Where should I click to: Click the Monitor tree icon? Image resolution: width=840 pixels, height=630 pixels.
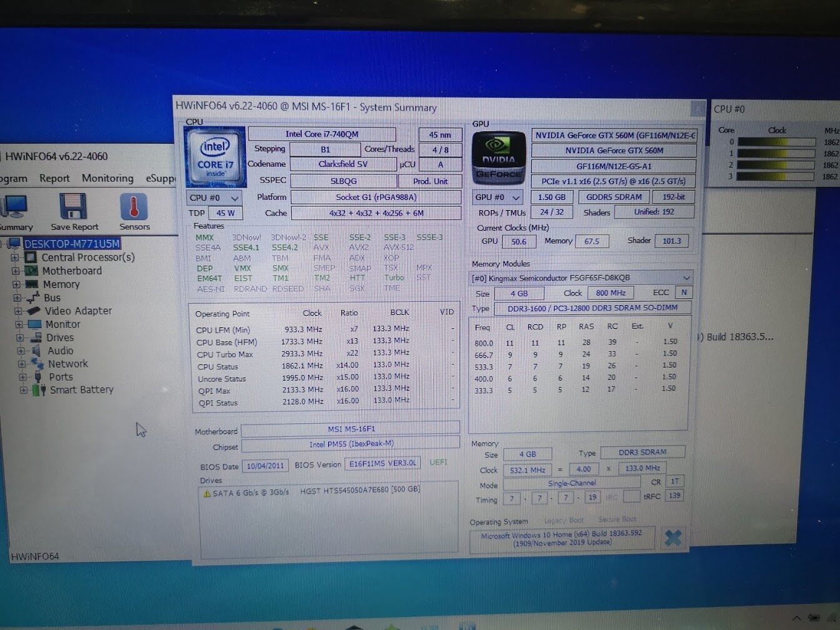coord(35,324)
